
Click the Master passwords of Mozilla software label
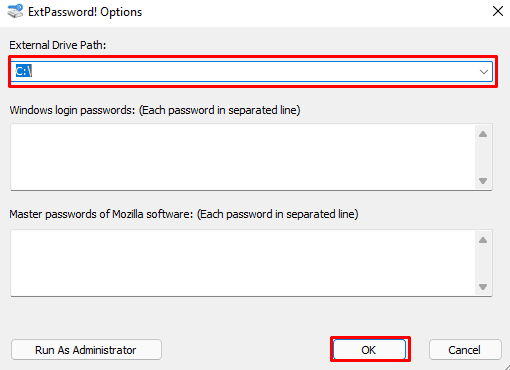click(x=184, y=214)
